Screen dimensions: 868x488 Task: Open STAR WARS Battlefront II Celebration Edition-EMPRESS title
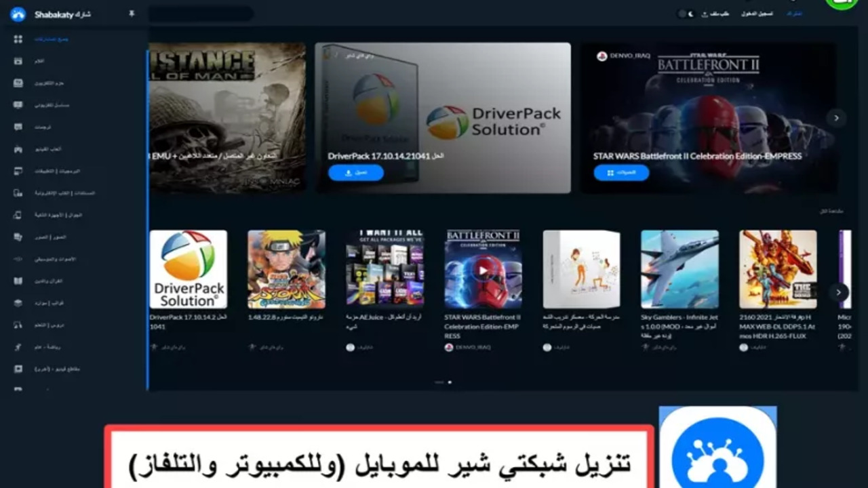tap(697, 156)
